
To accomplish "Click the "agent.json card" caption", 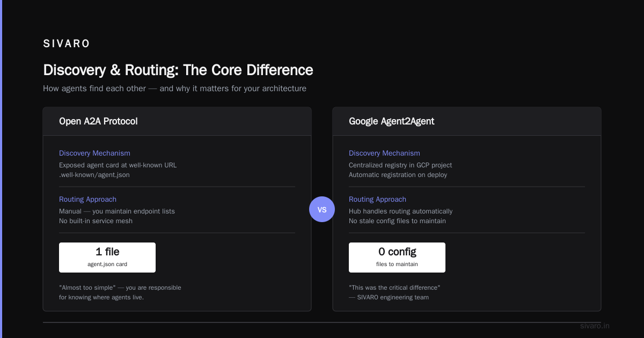I will (x=107, y=264).
